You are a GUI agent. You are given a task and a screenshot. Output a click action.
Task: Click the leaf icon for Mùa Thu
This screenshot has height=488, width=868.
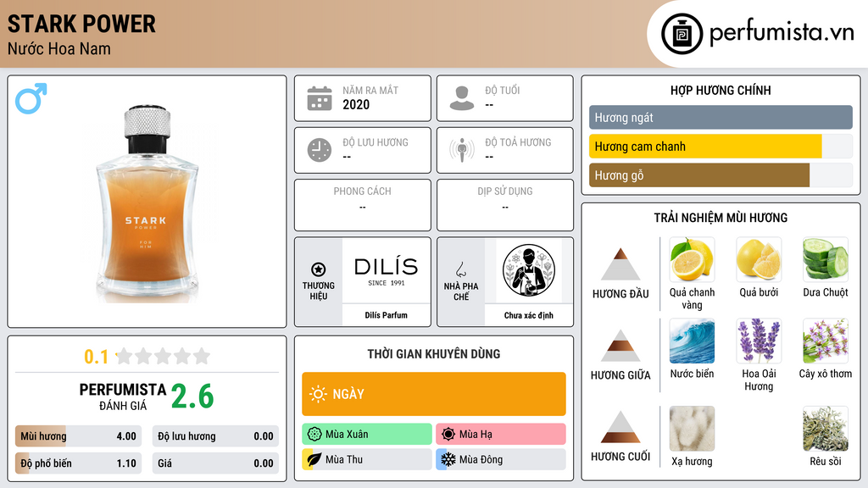coord(314,459)
